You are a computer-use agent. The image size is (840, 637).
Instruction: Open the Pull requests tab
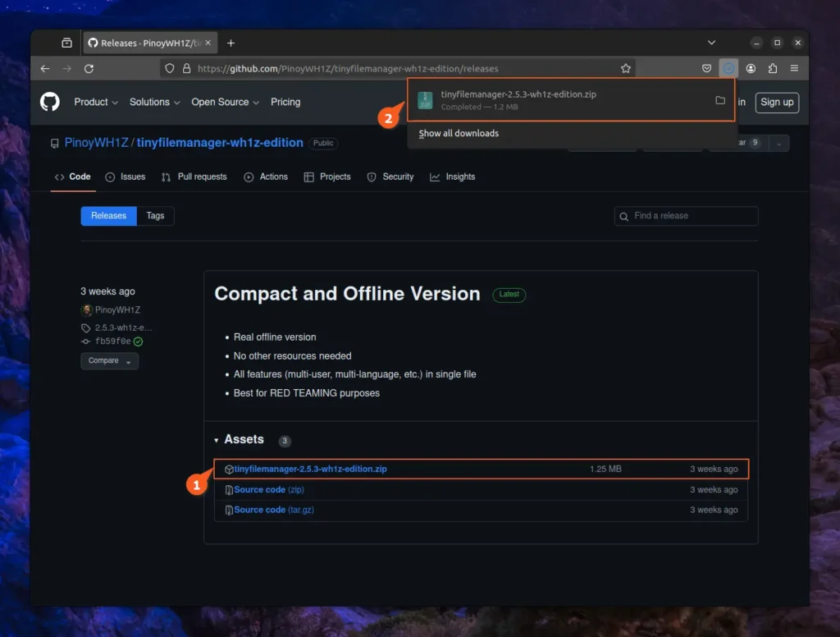click(194, 176)
